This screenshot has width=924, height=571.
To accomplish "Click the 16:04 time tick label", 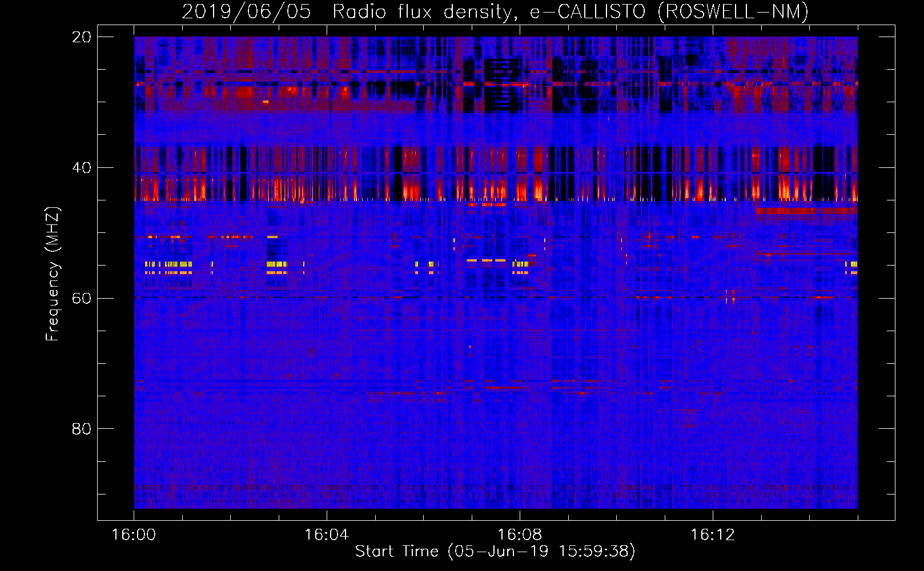I will point(327,535).
